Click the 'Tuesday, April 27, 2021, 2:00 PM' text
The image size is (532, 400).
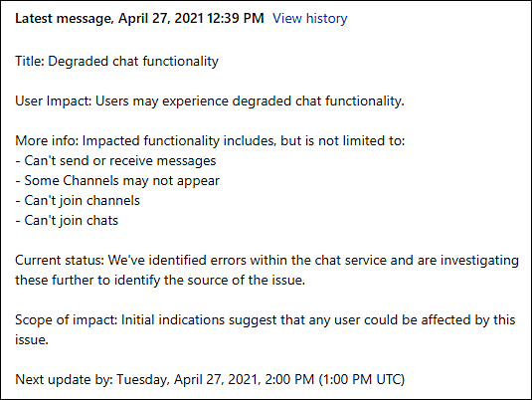pyautogui.click(x=216, y=380)
